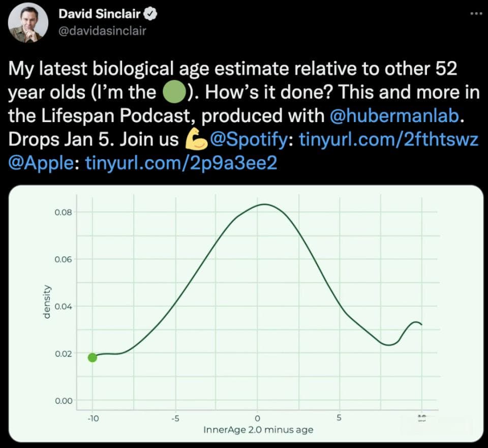Click the verified badge next to the name

(150, 14)
